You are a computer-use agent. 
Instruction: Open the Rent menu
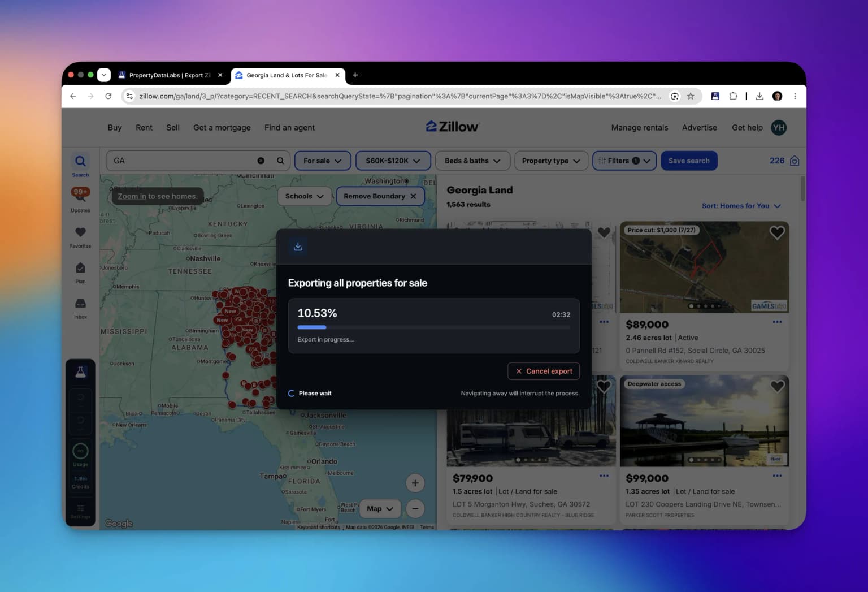point(144,128)
